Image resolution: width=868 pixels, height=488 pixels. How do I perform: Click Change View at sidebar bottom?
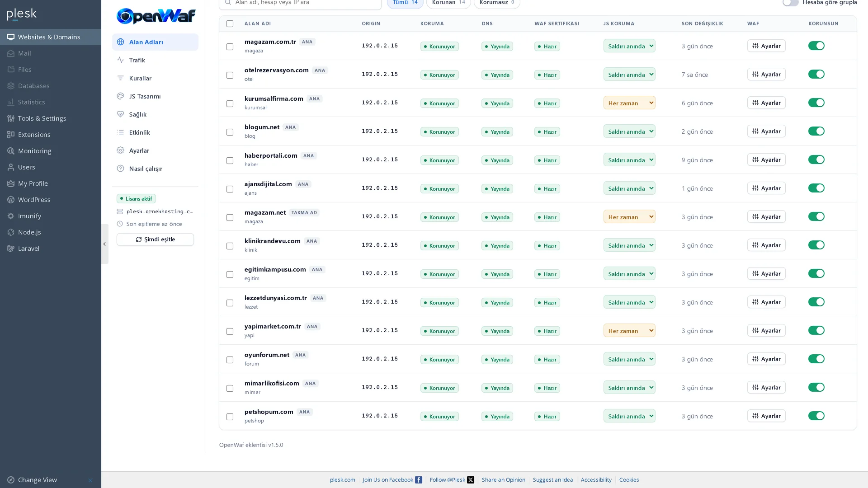point(37,480)
